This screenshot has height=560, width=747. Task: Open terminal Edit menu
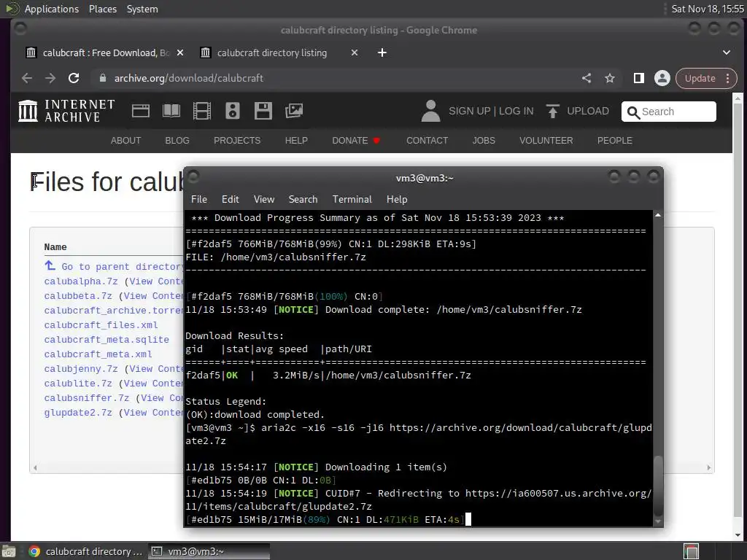coord(230,199)
